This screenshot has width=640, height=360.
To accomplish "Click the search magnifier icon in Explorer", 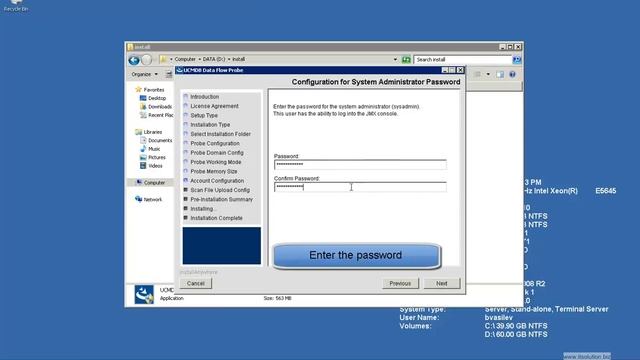I will 517,60.
